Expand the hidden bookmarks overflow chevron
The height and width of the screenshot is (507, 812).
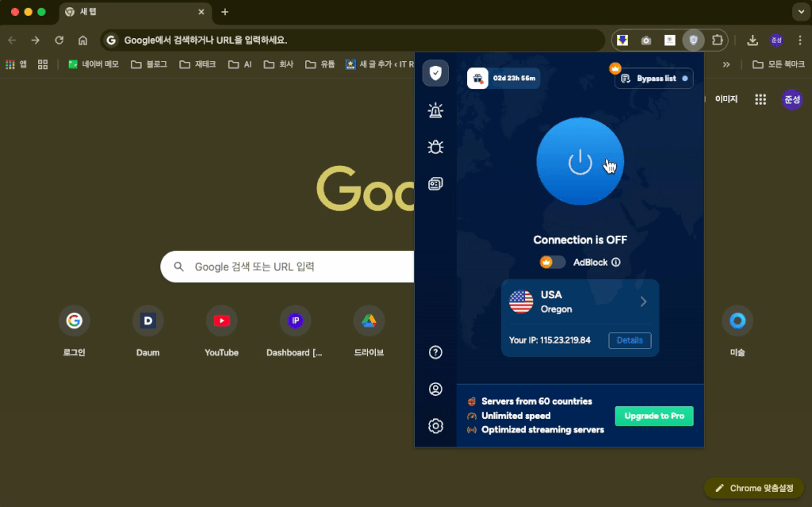pyautogui.click(x=726, y=64)
